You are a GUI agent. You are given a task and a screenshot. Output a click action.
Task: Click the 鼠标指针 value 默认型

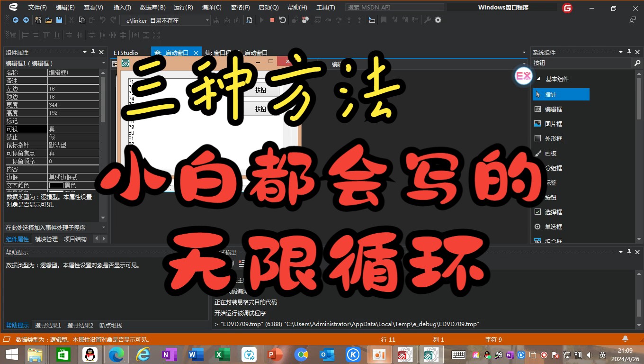tap(73, 145)
